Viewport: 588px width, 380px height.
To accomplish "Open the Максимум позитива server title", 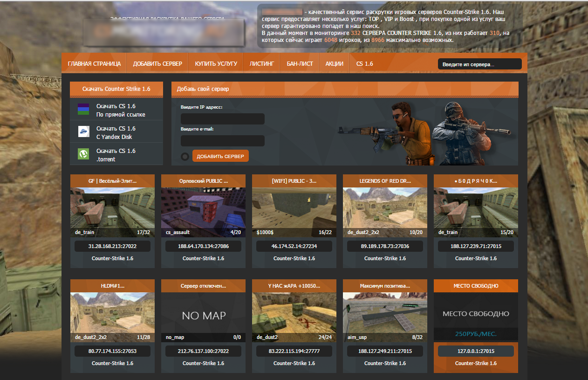I will (385, 286).
